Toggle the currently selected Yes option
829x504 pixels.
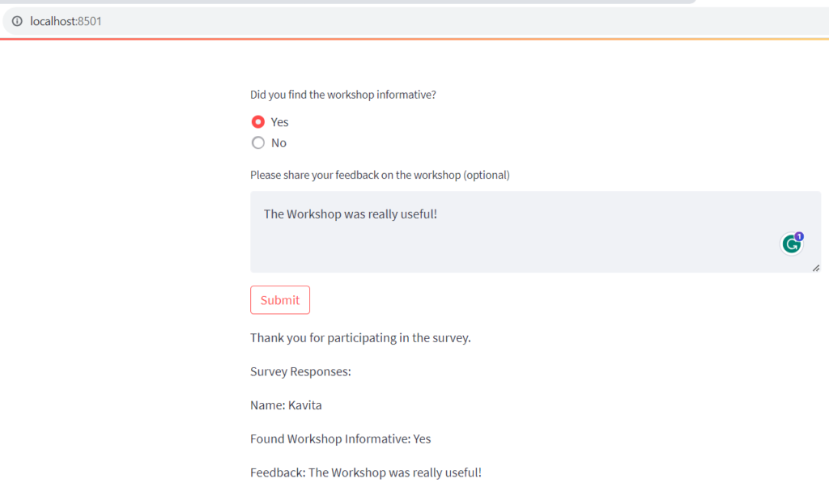point(258,121)
